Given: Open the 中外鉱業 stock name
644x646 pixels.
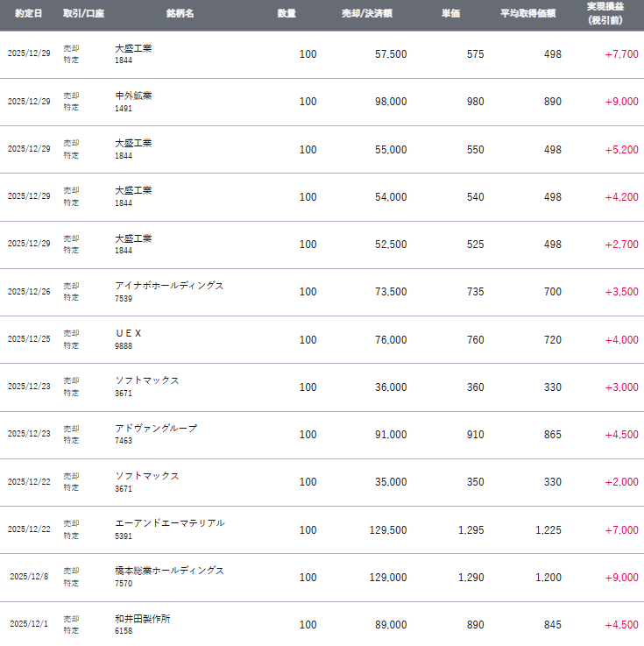Looking at the screenshot, I should 133,96.
